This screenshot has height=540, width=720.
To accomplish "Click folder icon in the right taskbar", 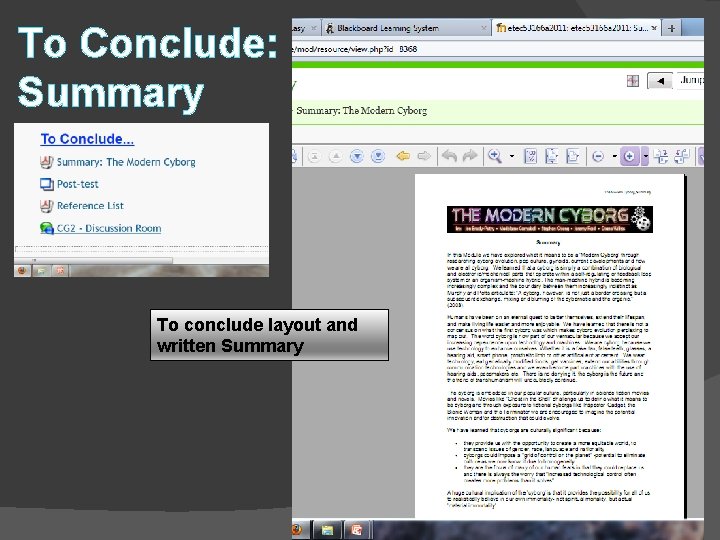I will [327, 530].
